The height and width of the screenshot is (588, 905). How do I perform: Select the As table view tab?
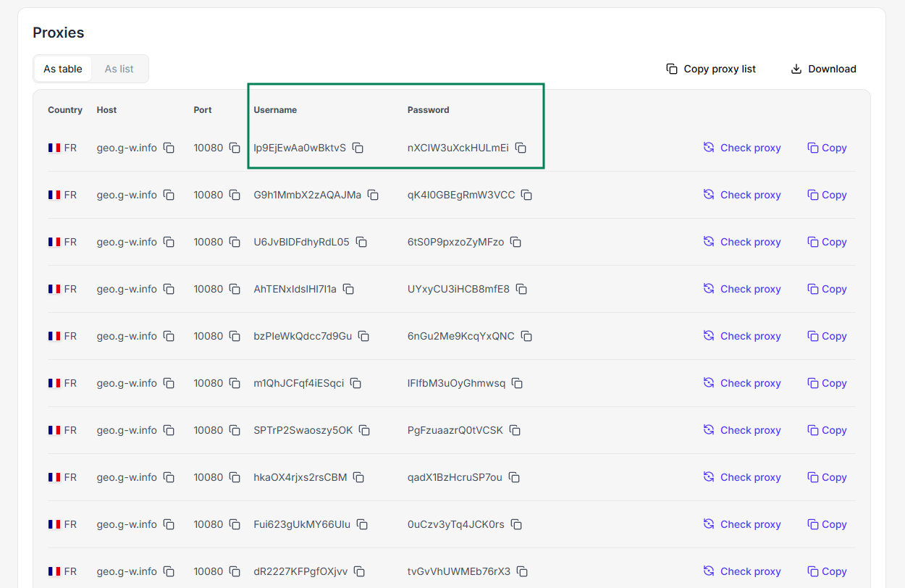click(63, 69)
